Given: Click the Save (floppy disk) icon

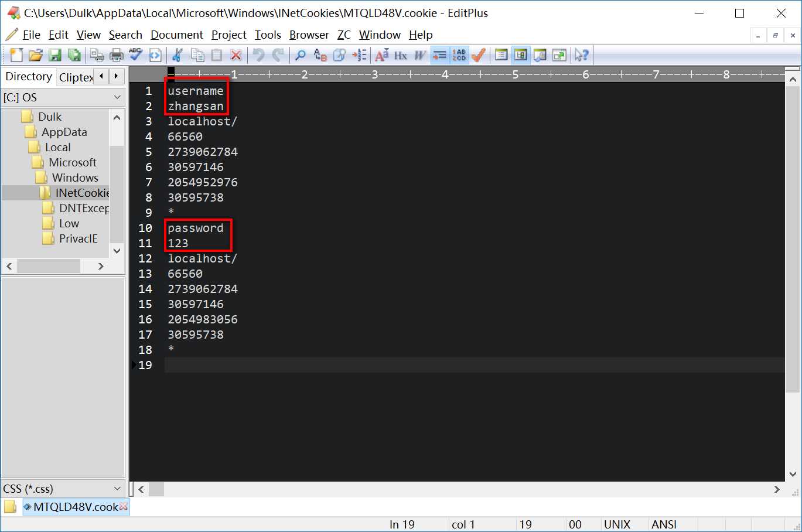Looking at the screenshot, I should click(x=55, y=55).
